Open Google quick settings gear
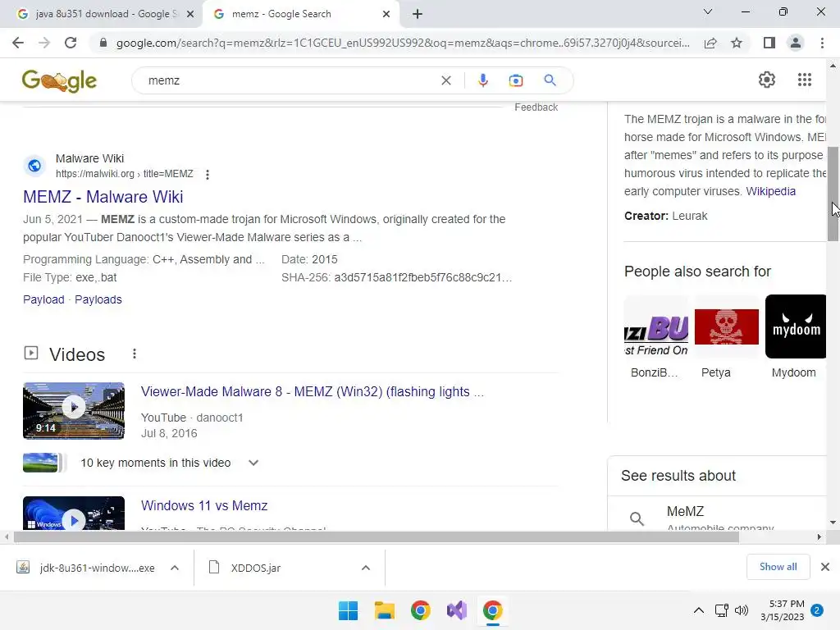Image resolution: width=840 pixels, height=630 pixels. coord(767,80)
